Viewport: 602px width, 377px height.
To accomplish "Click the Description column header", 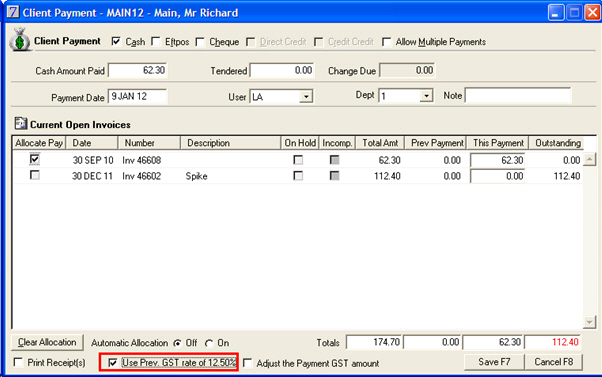I will [230, 143].
